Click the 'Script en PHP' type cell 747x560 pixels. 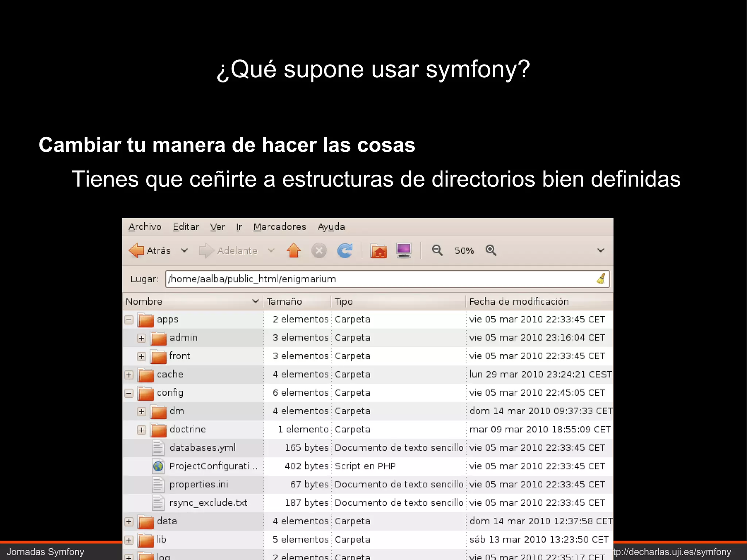click(x=365, y=466)
